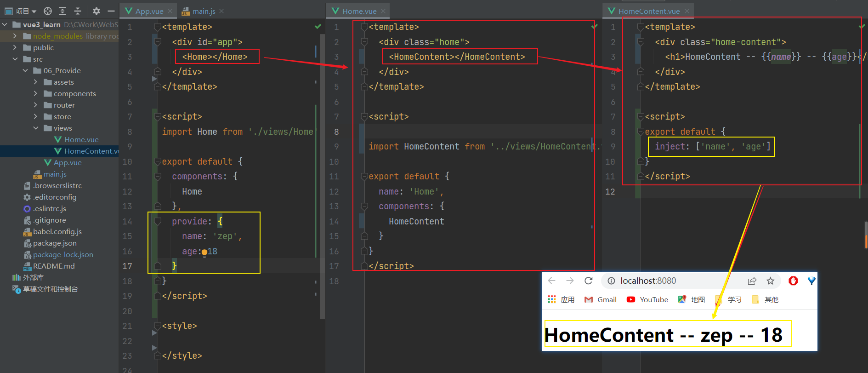Select package-lock.json in tree
The height and width of the screenshot is (373, 868).
coord(58,254)
